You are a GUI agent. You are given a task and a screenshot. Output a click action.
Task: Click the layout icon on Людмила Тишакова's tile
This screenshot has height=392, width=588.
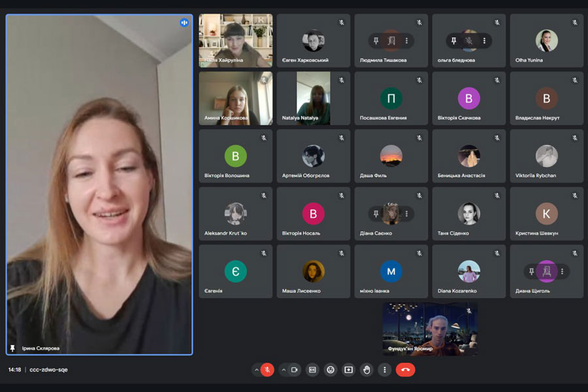tap(391, 41)
